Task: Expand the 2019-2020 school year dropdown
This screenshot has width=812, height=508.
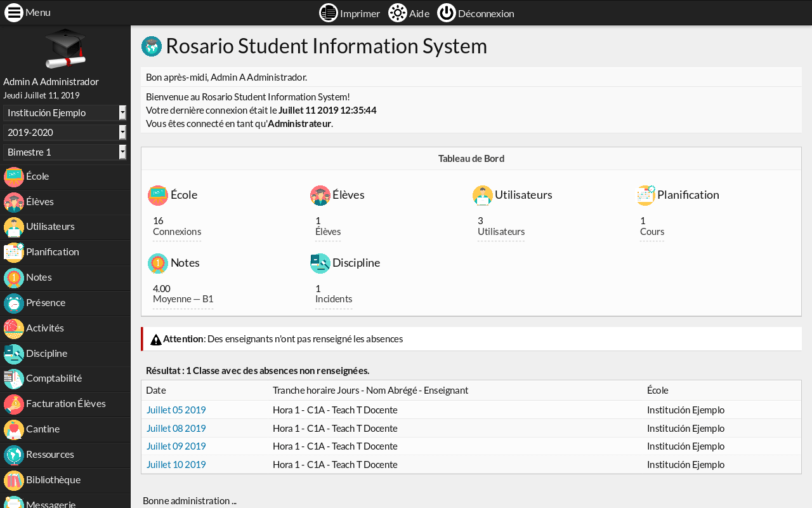Action: [x=65, y=133]
